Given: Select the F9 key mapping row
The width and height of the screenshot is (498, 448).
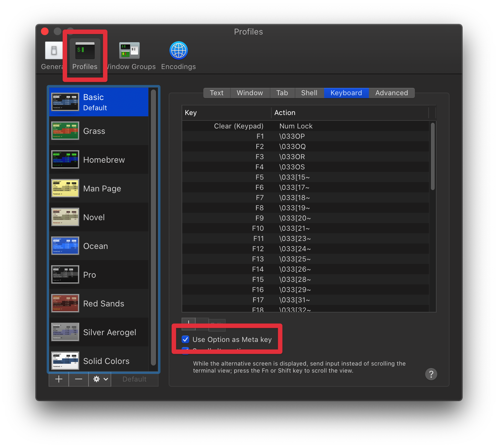Looking at the screenshot, I should [x=306, y=218].
